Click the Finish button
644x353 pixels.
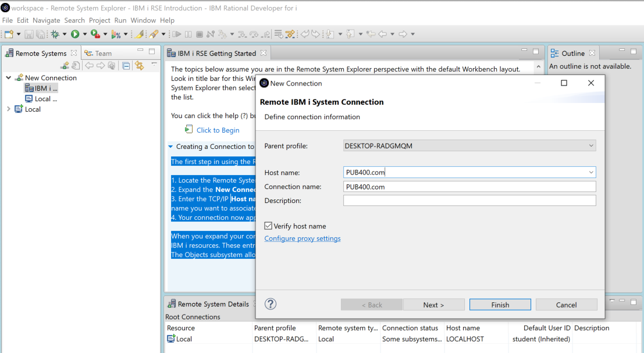500,305
